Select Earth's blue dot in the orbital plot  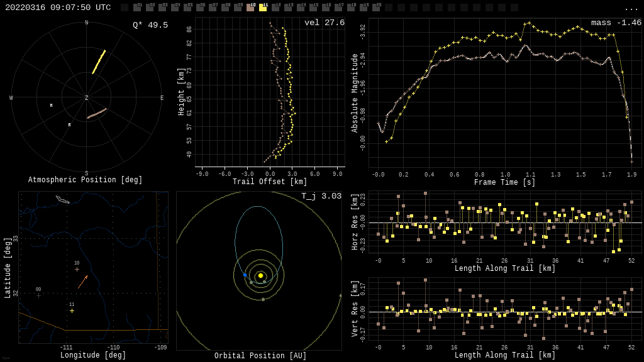[245, 275]
